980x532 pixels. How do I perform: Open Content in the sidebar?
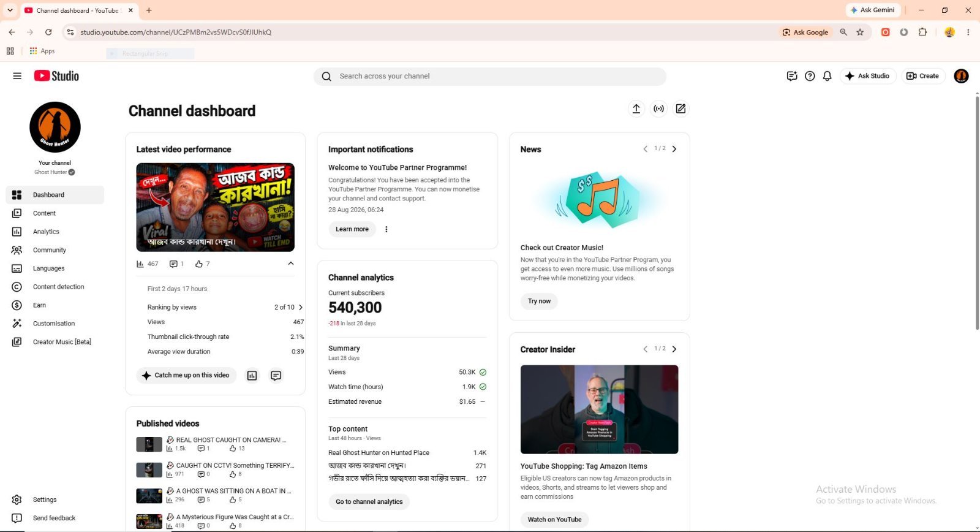point(55,213)
